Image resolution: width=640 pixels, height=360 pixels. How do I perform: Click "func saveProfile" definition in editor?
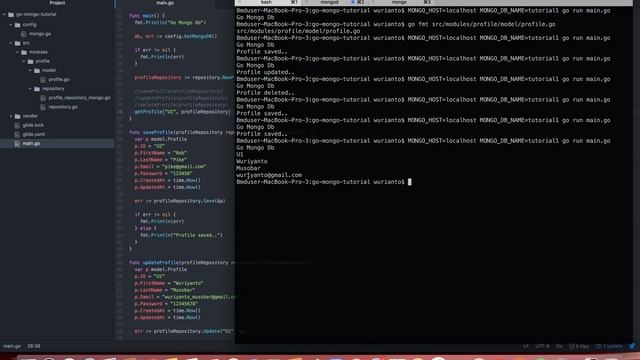[182, 132]
